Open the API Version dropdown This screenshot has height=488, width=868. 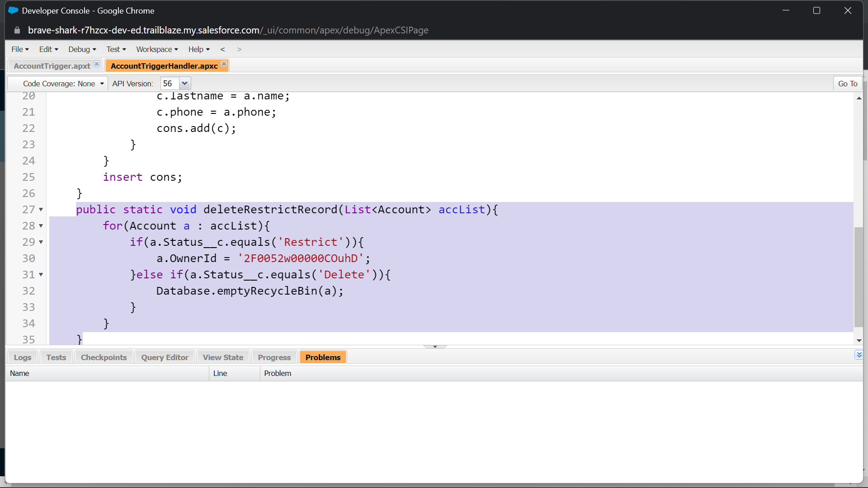[x=185, y=83]
